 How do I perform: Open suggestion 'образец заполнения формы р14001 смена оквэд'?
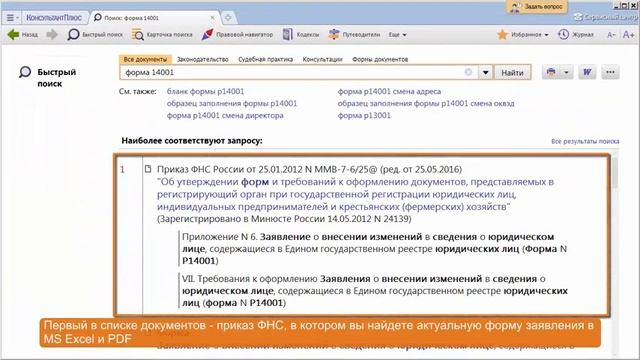tap(426, 103)
